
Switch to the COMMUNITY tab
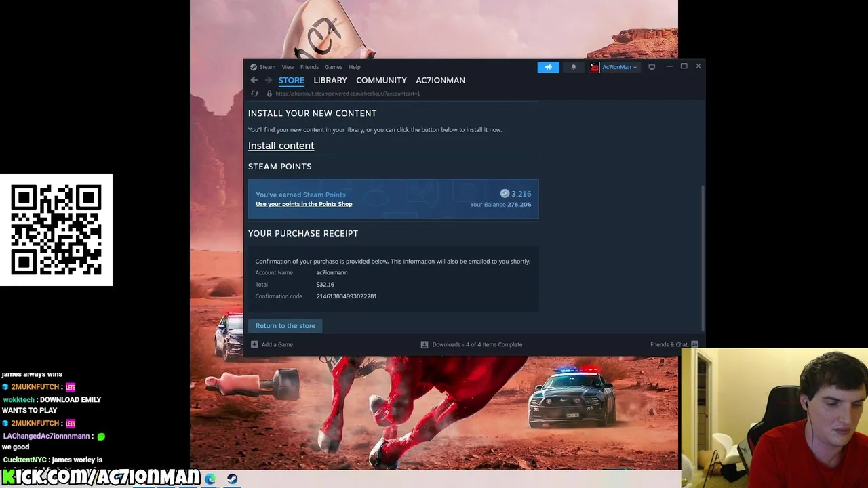pos(381,80)
